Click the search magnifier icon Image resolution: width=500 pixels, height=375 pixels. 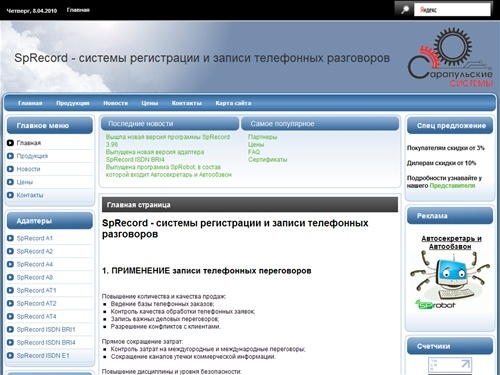pos(404,10)
